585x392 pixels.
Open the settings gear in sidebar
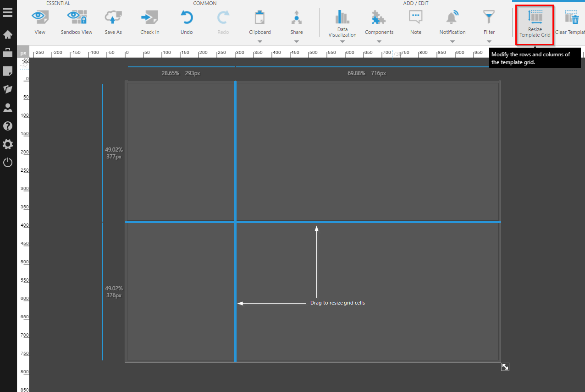coord(8,144)
